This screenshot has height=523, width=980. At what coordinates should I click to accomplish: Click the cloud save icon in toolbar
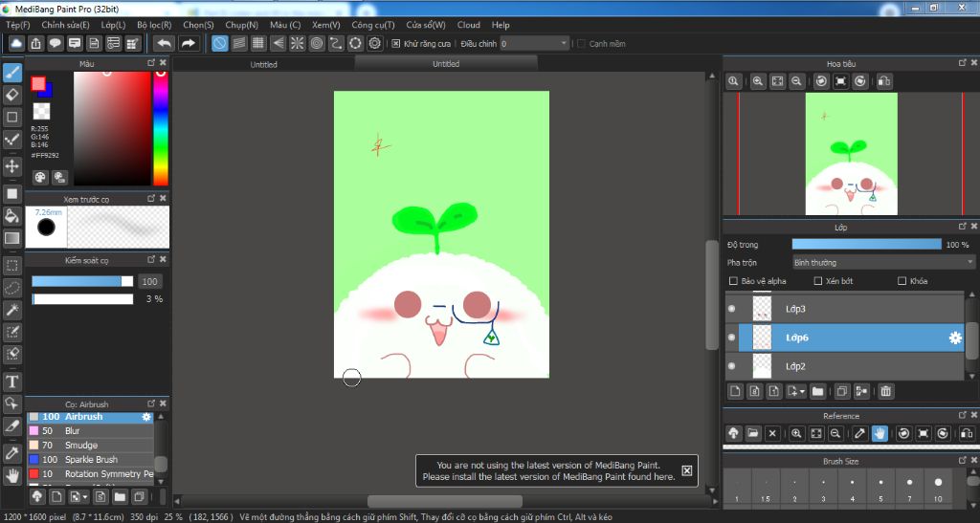point(16,43)
